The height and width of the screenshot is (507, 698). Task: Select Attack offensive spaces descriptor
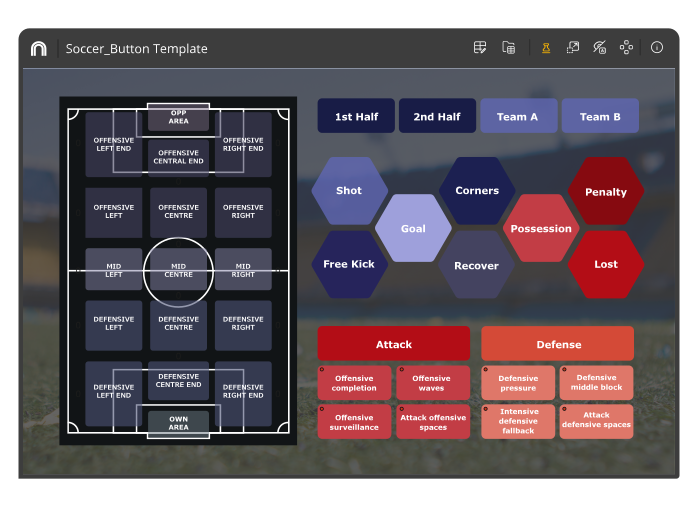point(433,422)
